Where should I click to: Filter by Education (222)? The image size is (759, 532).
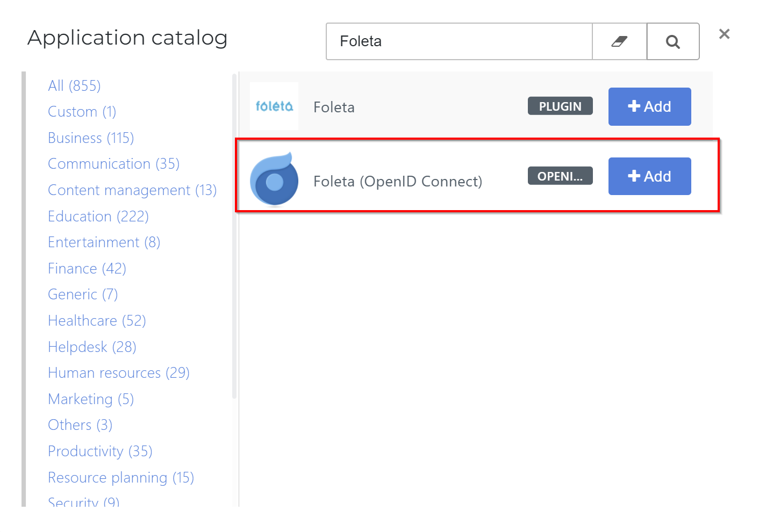[x=98, y=217]
